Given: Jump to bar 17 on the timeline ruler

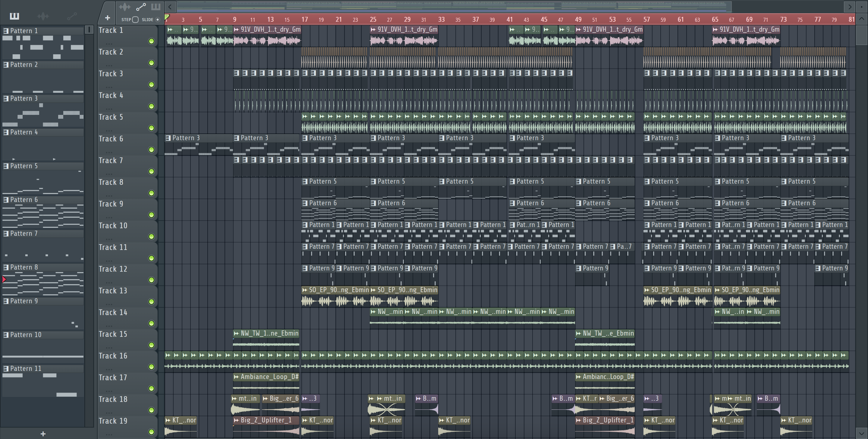Looking at the screenshot, I should (305, 19).
